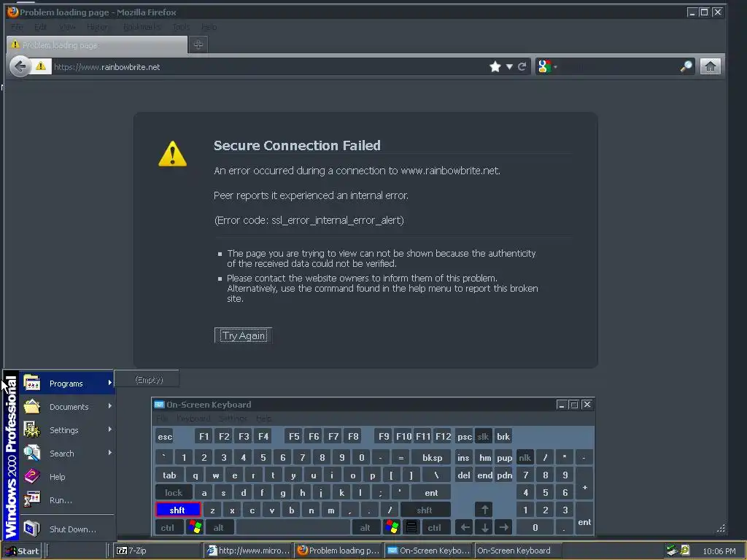
Task: Toggle the slk scroll lock key
Action: 483,436
